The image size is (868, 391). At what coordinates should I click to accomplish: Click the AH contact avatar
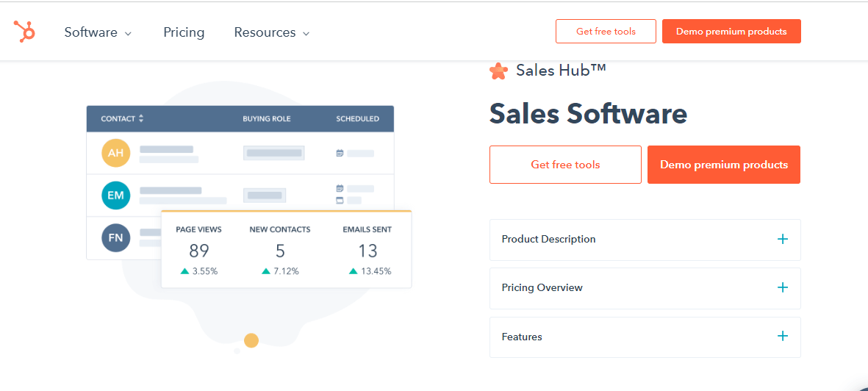[x=115, y=153]
